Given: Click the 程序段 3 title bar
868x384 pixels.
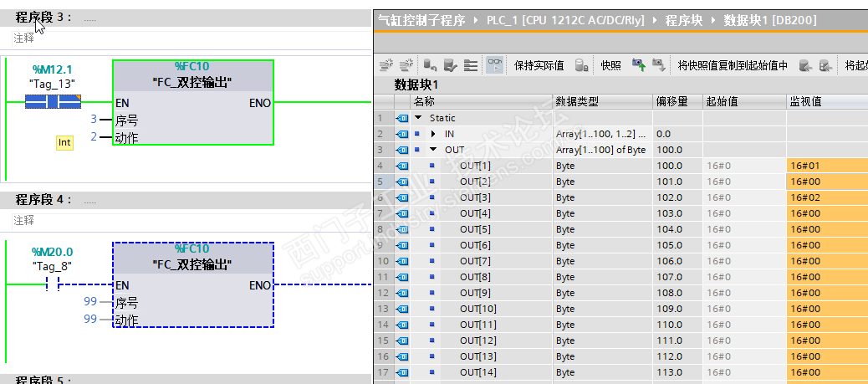Looking at the screenshot, I should tap(186, 18).
